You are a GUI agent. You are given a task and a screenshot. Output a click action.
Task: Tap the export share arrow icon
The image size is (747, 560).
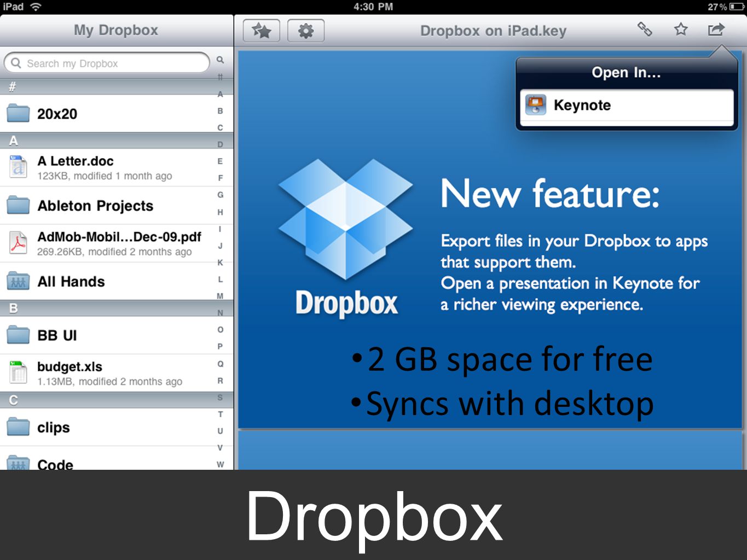tap(716, 29)
